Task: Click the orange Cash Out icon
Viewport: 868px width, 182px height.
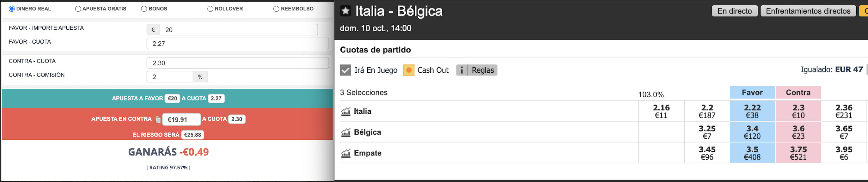Action: 409,70
